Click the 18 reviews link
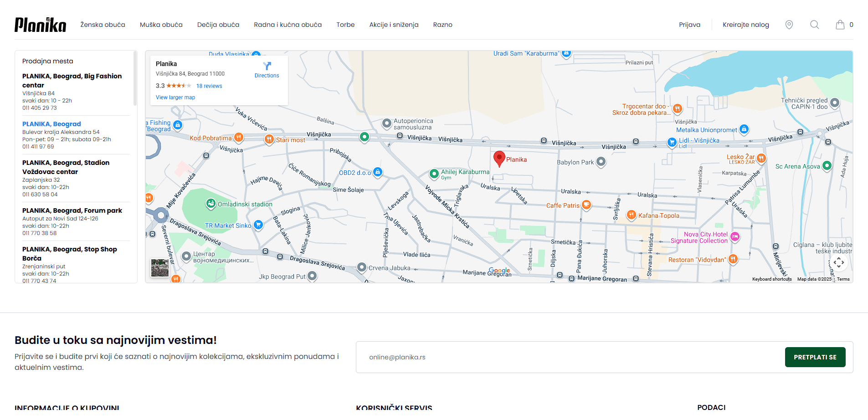Image resolution: width=868 pixels, height=420 pixels. click(209, 86)
